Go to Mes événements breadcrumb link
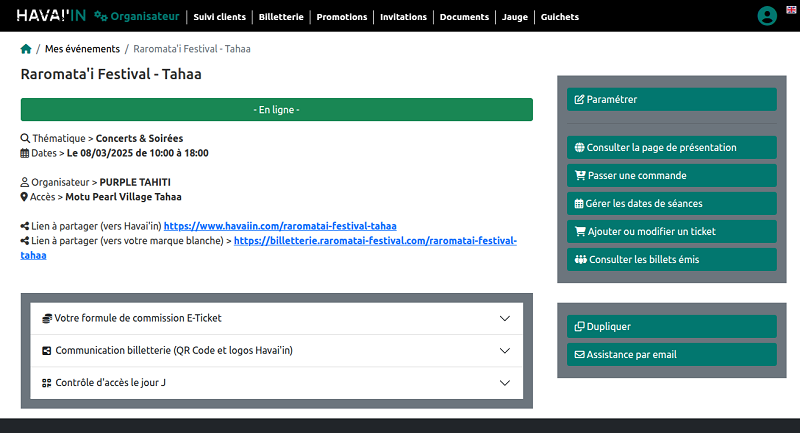This screenshot has width=800, height=433. tap(82, 49)
